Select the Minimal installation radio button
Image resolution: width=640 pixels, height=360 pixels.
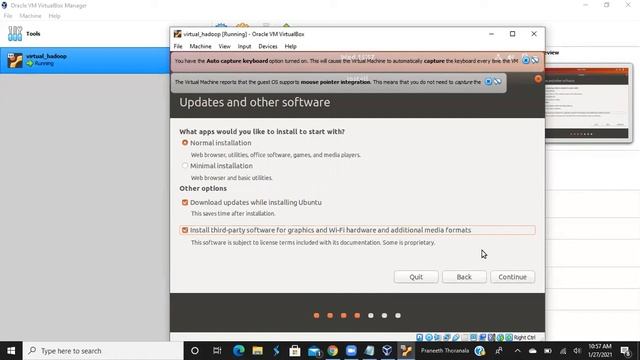pos(185,166)
